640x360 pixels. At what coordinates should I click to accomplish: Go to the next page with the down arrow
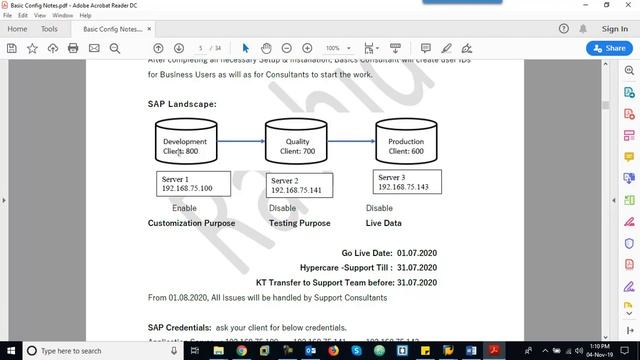coord(179,48)
